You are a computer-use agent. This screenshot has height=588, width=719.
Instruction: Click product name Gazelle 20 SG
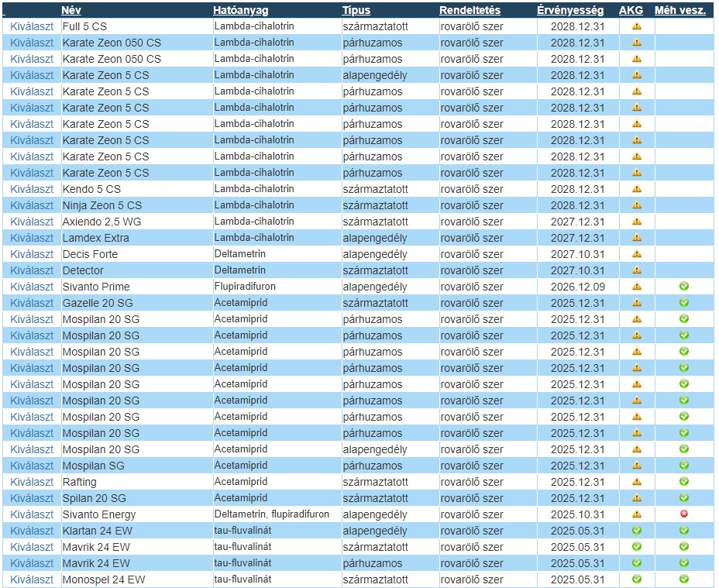pyautogui.click(x=98, y=303)
